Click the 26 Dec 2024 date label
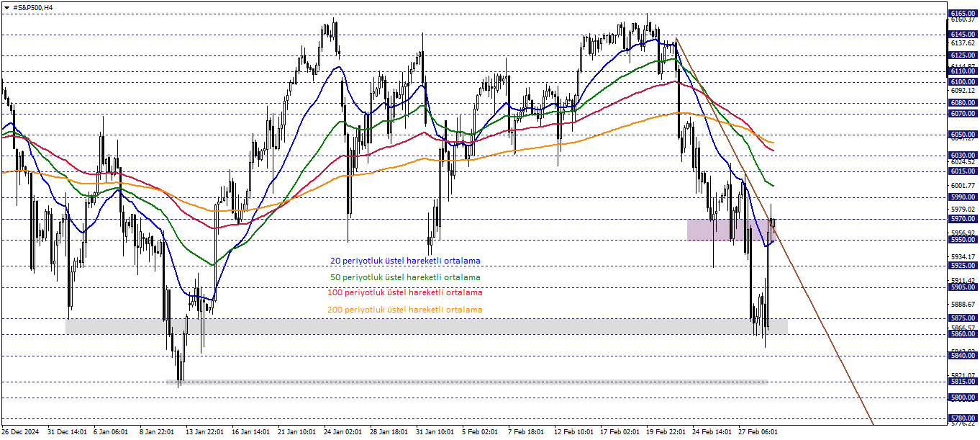The image size is (980, 440). click(x=21, y=432)
